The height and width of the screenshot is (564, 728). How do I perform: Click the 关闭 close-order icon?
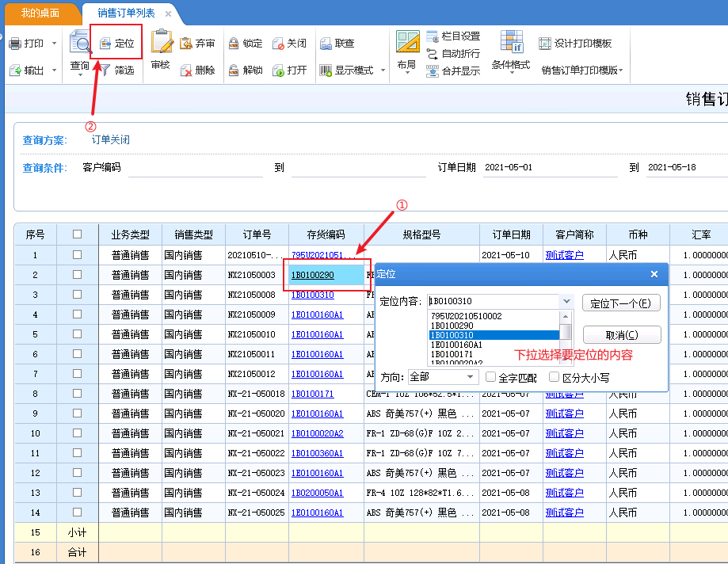(x=278, y=44)
